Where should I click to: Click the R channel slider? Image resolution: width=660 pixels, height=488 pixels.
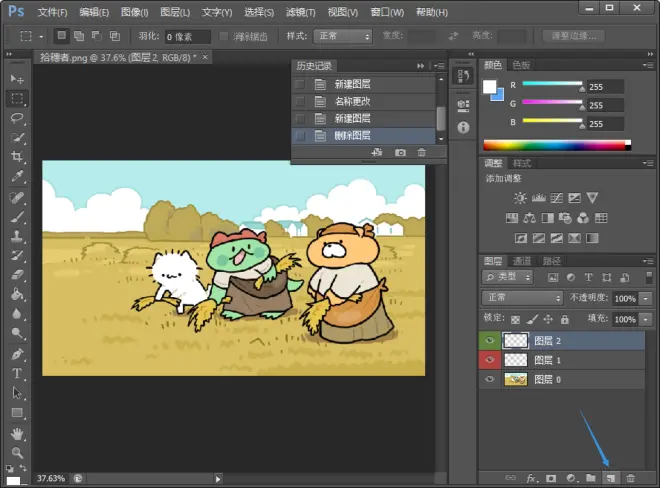coord(552,84)
